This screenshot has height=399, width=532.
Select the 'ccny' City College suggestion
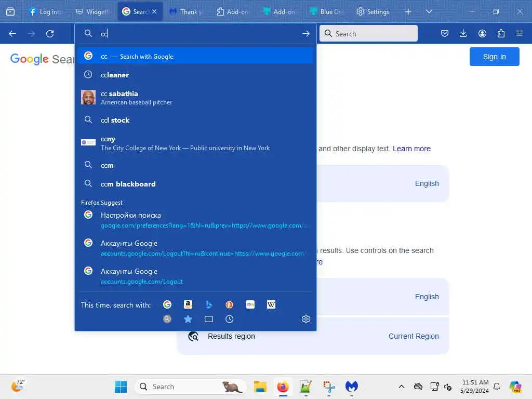(195, 143)
